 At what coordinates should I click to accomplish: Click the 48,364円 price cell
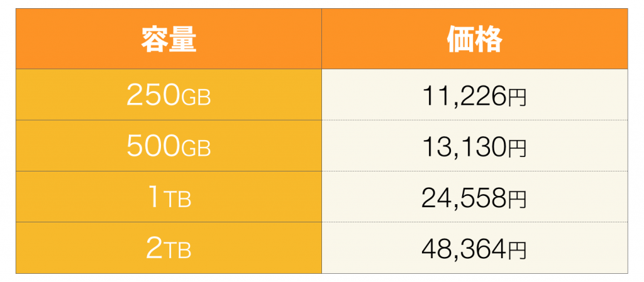tap(475, 247)
